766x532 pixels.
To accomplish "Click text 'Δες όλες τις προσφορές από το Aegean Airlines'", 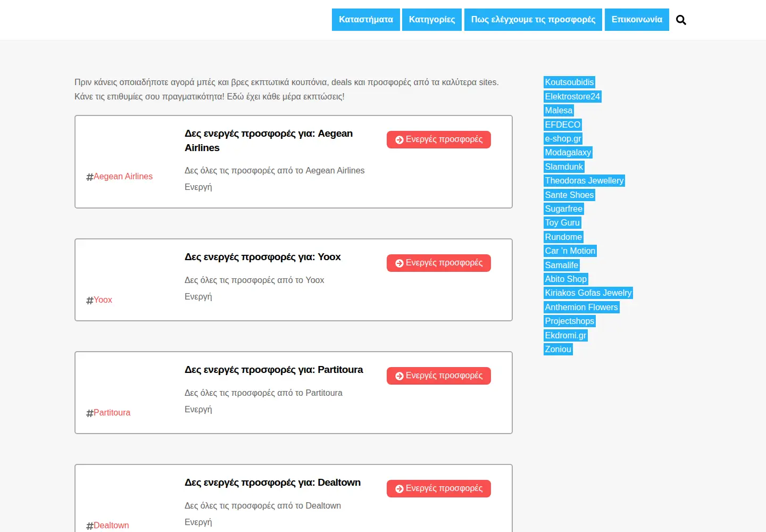I will 274,170.
